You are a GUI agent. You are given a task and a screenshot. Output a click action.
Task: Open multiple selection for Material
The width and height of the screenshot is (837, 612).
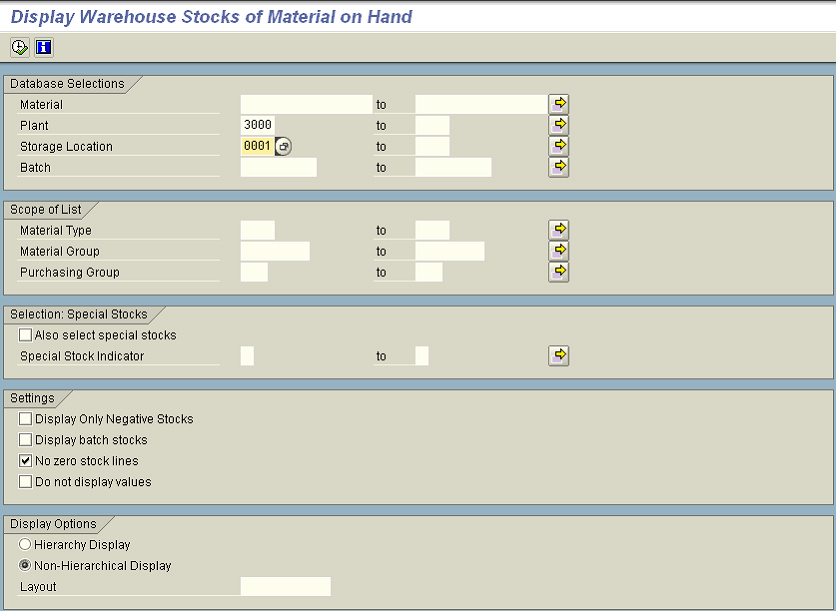pos(559,104)
